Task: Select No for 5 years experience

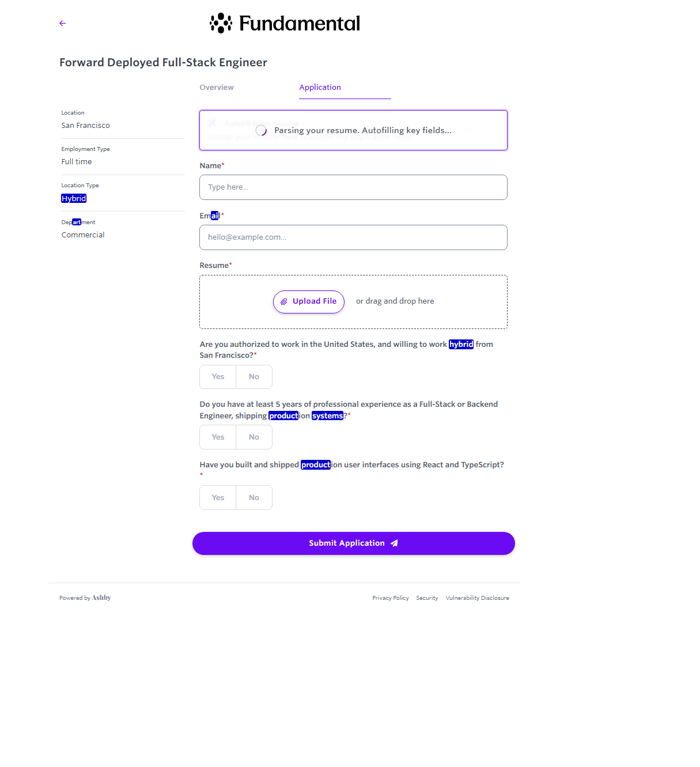Action: (254, 437)
